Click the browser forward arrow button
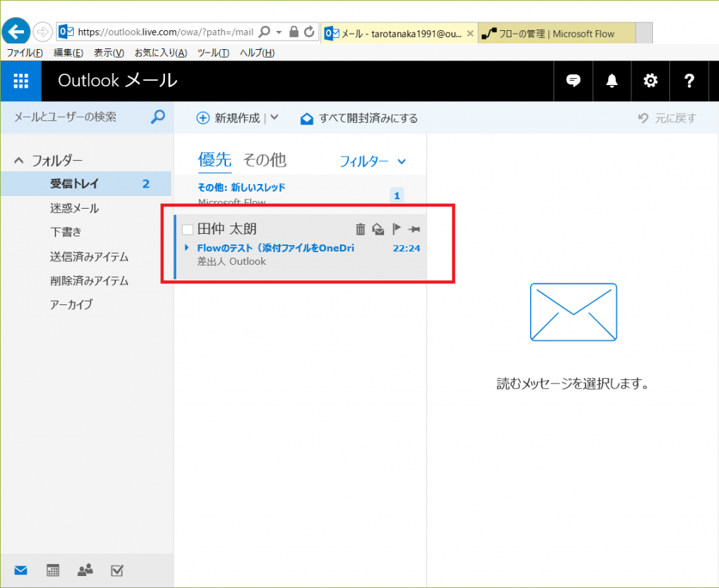 (43, 32)
